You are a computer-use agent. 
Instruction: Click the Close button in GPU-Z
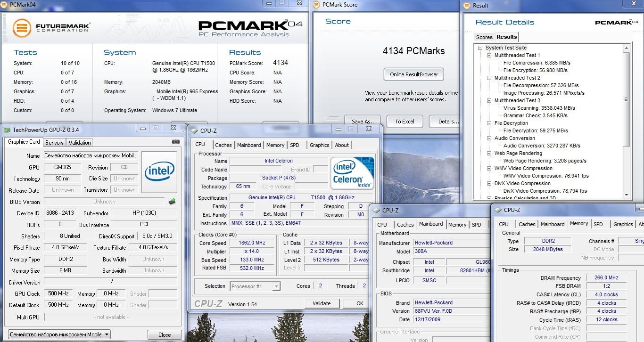[165, 334]
